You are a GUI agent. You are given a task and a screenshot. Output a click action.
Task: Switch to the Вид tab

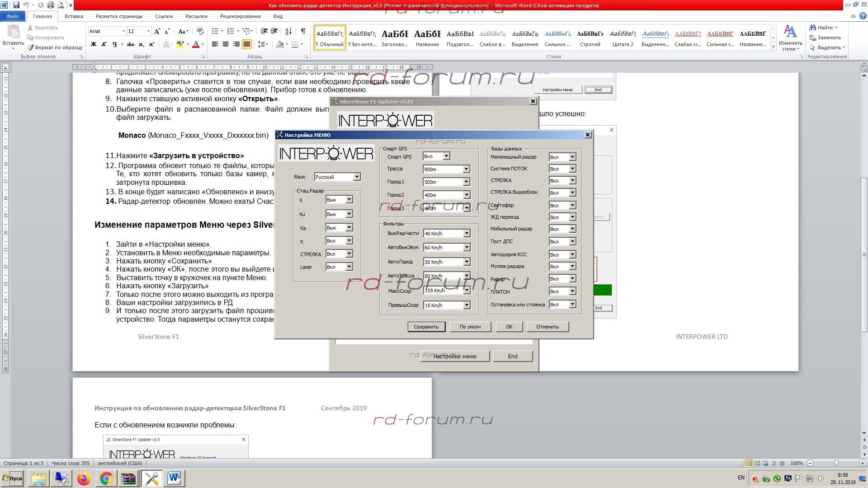tap(278, 16)
